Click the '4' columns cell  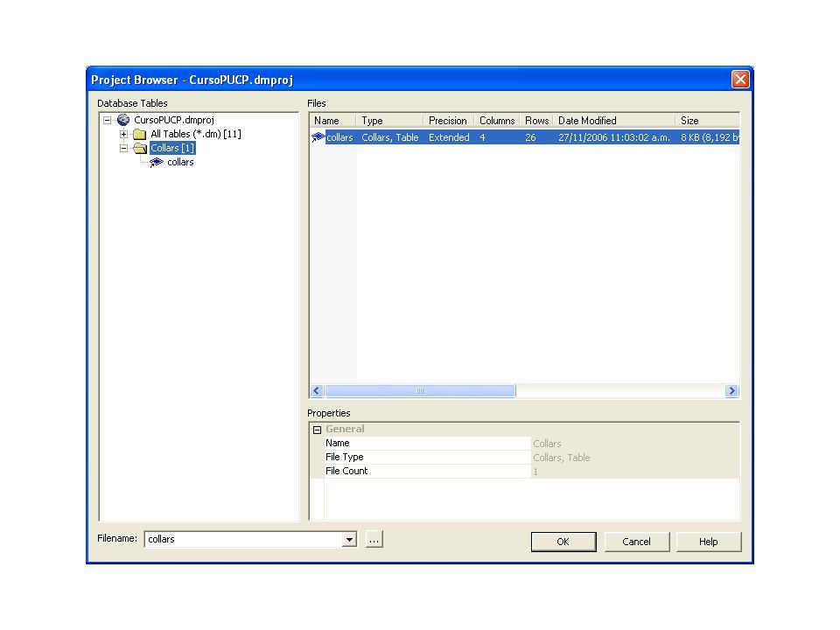coord(483,137)
